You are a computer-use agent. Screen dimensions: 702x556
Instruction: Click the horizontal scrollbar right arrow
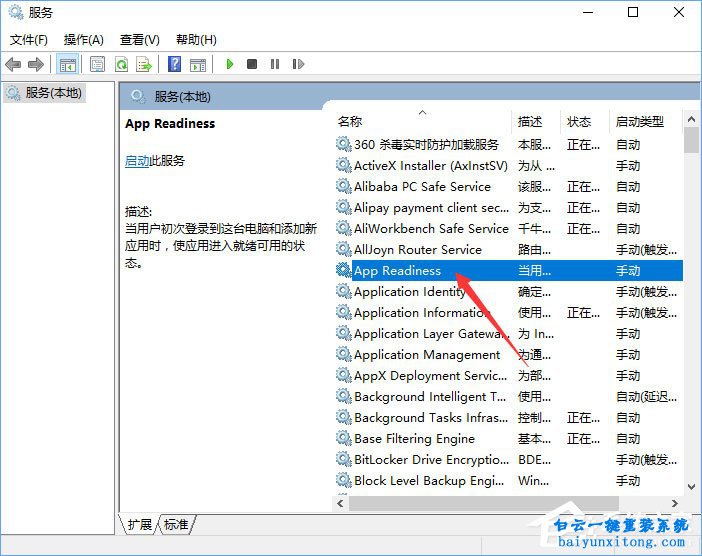click(x=674, y=503)
